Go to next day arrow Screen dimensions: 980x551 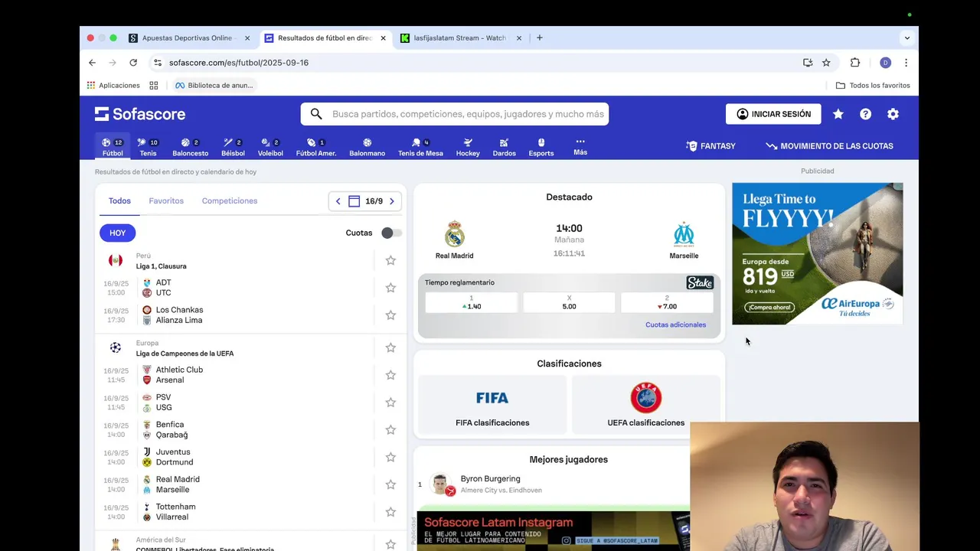pyautogui.click(x=392, y=201)
